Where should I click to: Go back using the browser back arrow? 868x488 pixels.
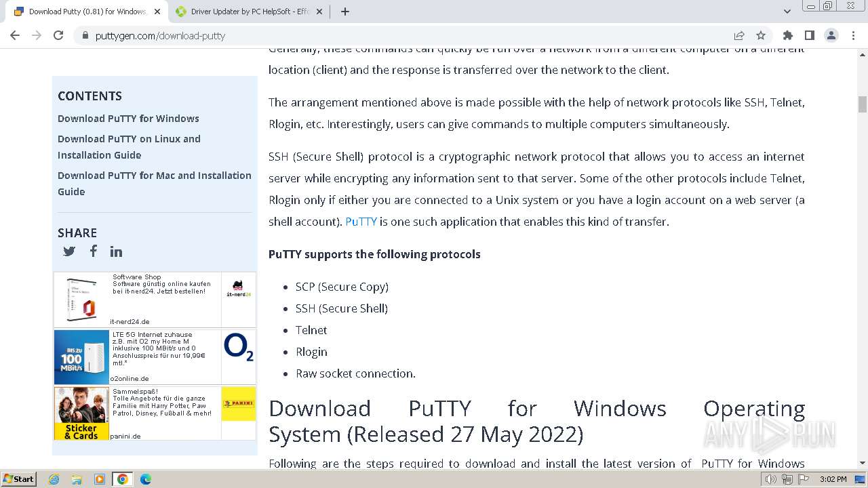click(x=15, y=35)
